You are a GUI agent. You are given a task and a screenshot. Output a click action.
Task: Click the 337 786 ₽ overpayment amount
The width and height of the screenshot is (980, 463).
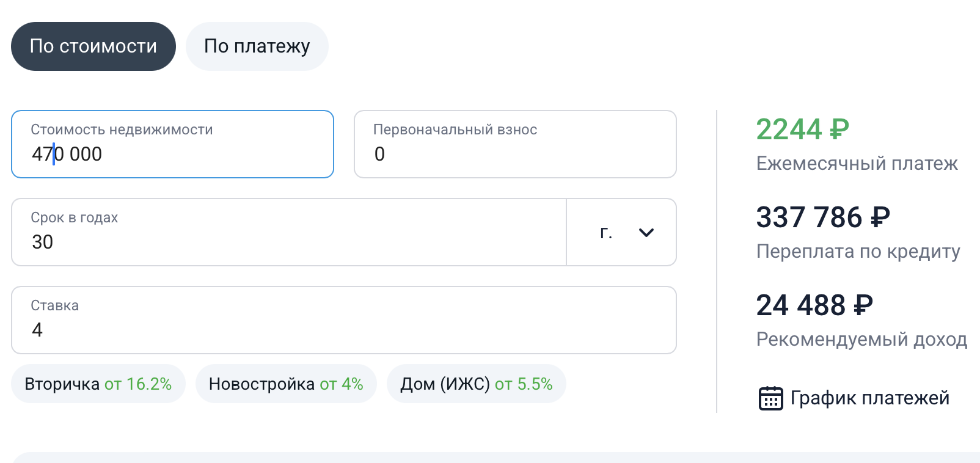[x=822, y=217]
